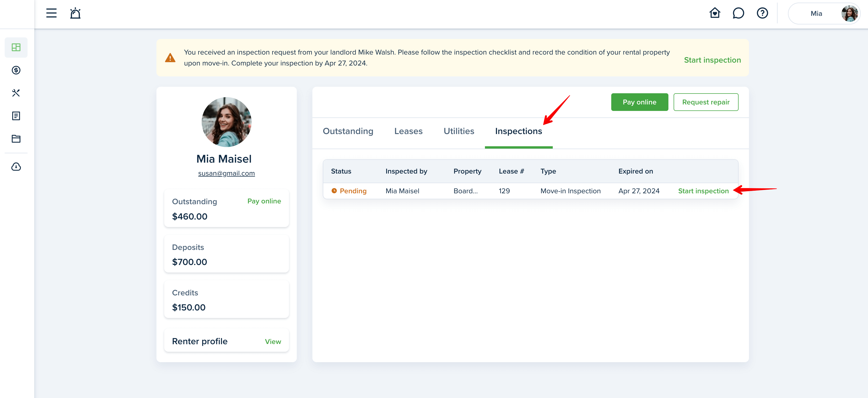868x398 pixels.
Task: Click the $460.00 outstanding amount
Action: point(189,216)
